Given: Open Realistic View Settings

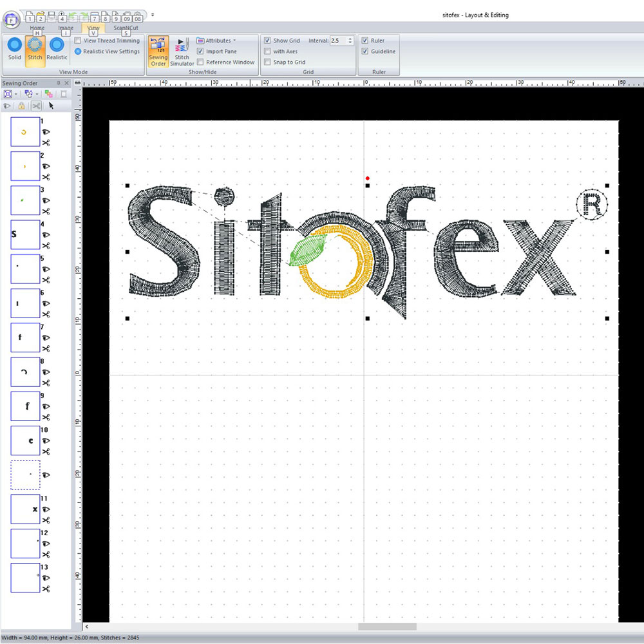Looking at the screenshot, I should 107,52.
